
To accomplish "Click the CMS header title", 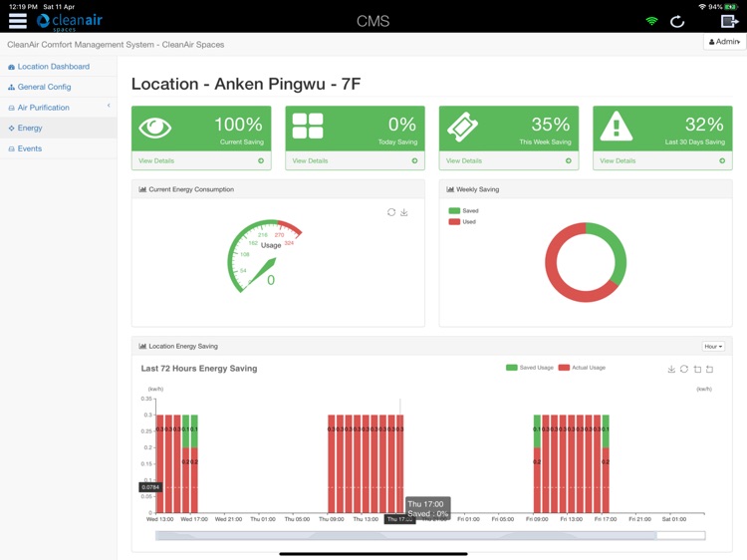I will click(x=373, y=21).
